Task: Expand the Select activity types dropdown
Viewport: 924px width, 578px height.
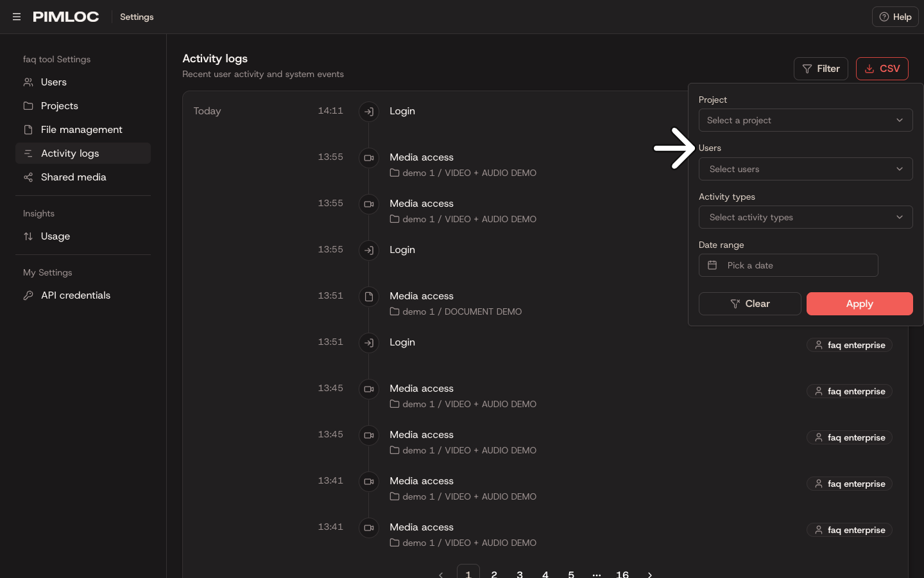Action: click(x=805, y=217)
